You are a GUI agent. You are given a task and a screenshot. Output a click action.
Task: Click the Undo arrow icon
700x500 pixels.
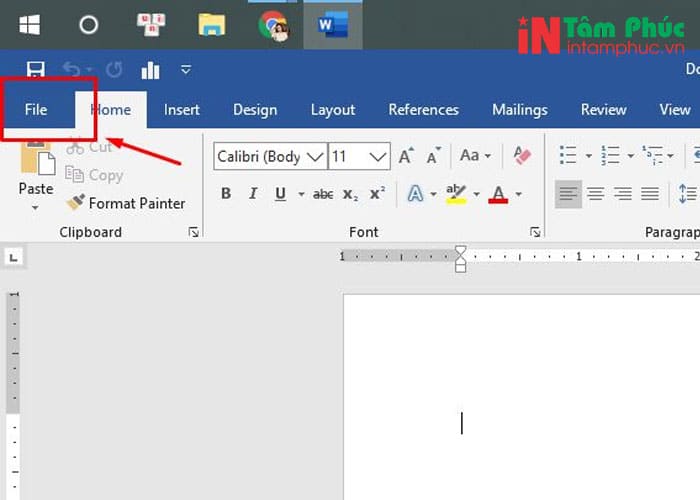point(71,70)
